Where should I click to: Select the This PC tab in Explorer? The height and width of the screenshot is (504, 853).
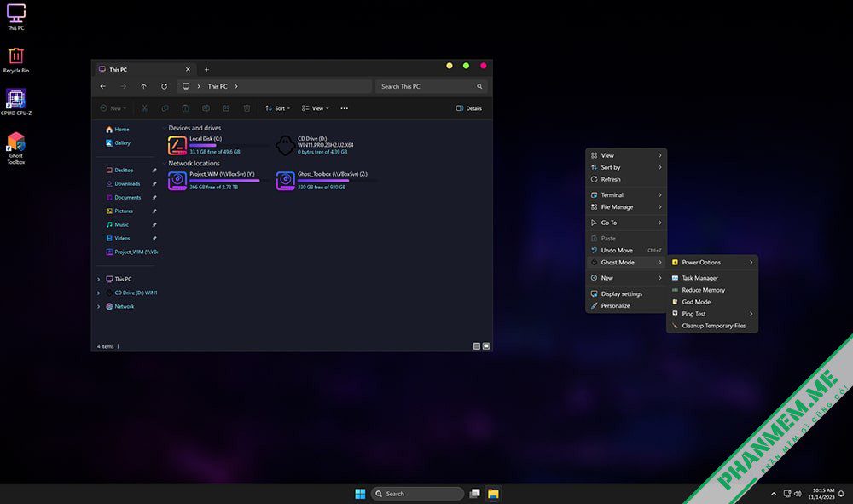(x=144, y=70)
